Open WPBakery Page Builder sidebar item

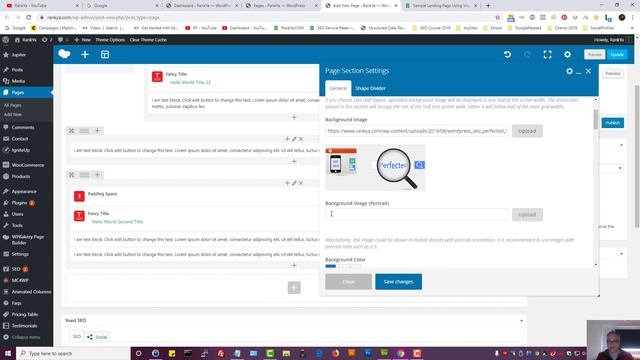27,240
